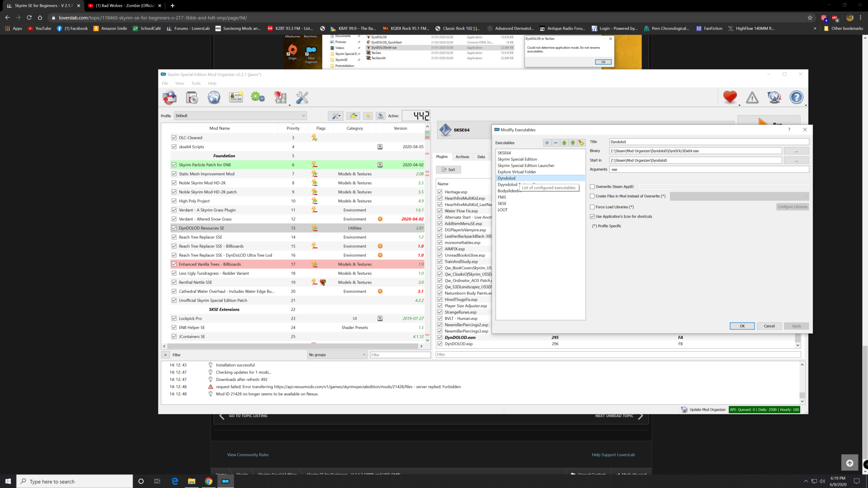
Task: Toggle Force Load Libraries checkbox
Action: coord(592,207)
